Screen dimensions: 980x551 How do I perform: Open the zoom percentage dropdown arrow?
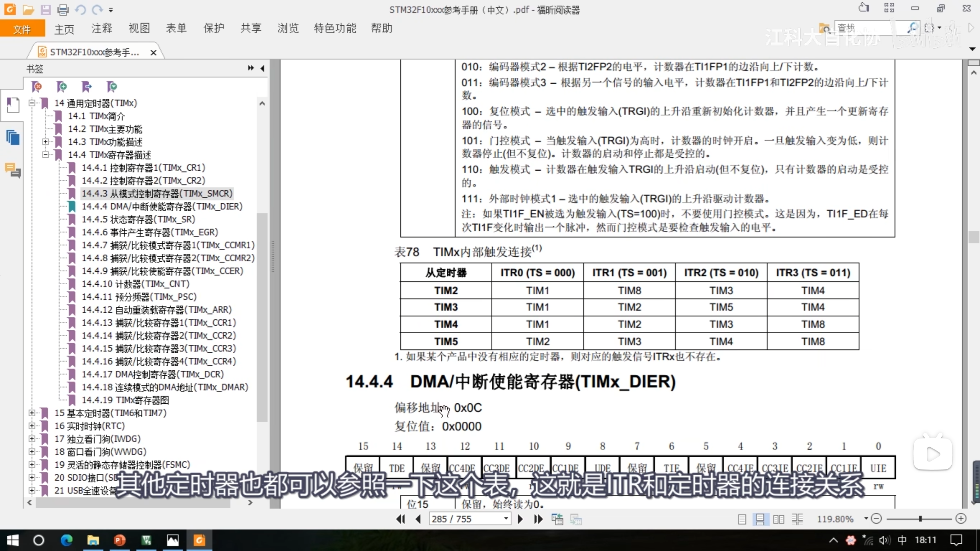click(x=866, y=518)
